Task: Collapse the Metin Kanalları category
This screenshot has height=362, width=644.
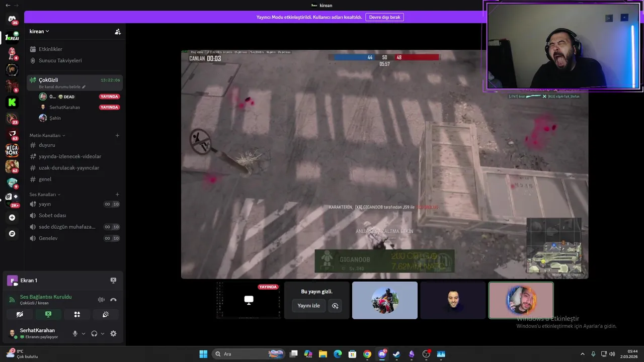Action: 47,135
